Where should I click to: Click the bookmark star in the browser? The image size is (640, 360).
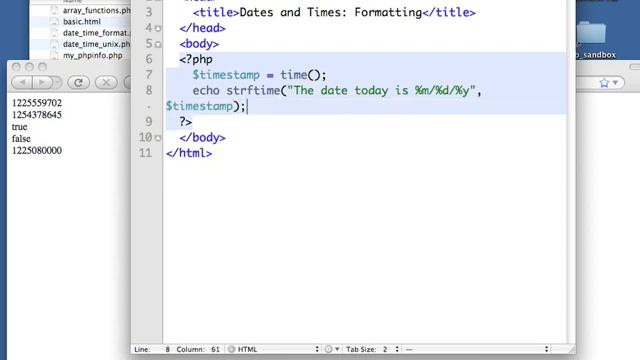[604, 83]
